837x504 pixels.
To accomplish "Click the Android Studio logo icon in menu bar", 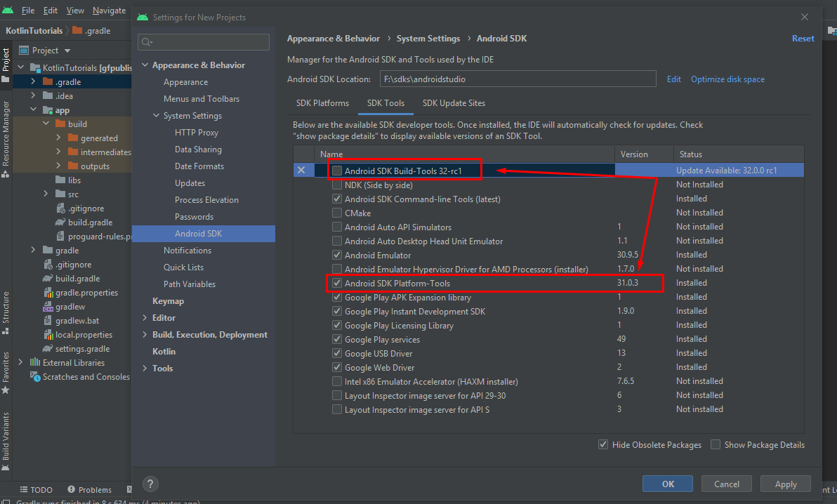I will (x=8, y=10).
